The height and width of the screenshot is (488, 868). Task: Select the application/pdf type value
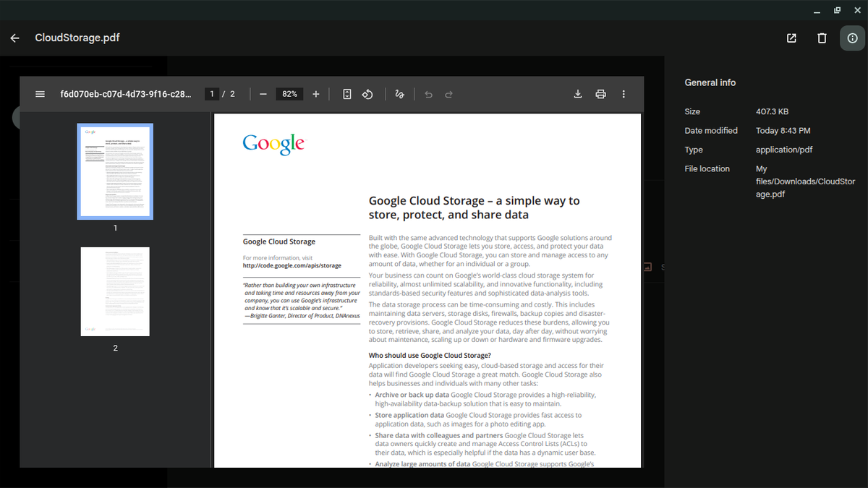coord(784,150)
